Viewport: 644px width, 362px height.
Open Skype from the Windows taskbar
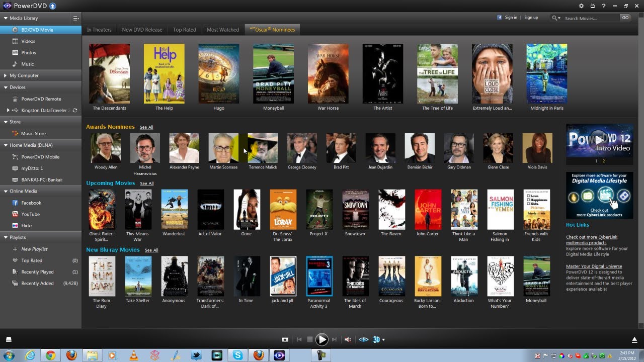tap(237, 355)
